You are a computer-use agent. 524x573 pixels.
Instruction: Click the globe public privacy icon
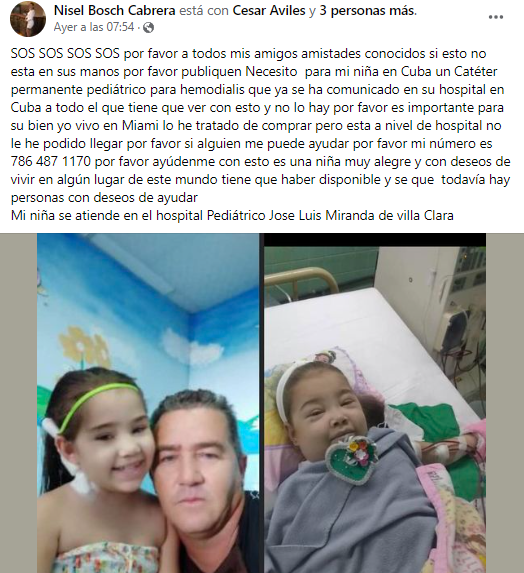pyautogui.click(x=148, y=28)
